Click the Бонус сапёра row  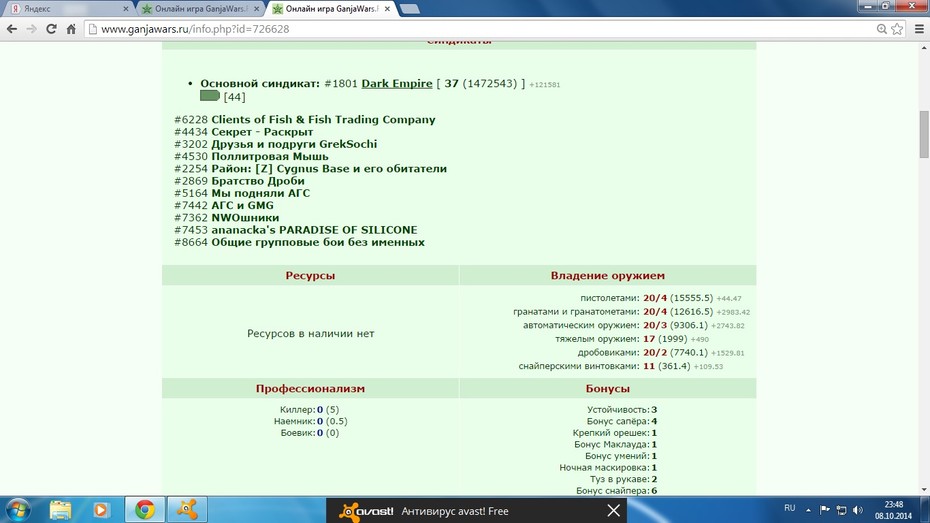tap(622, 422)
